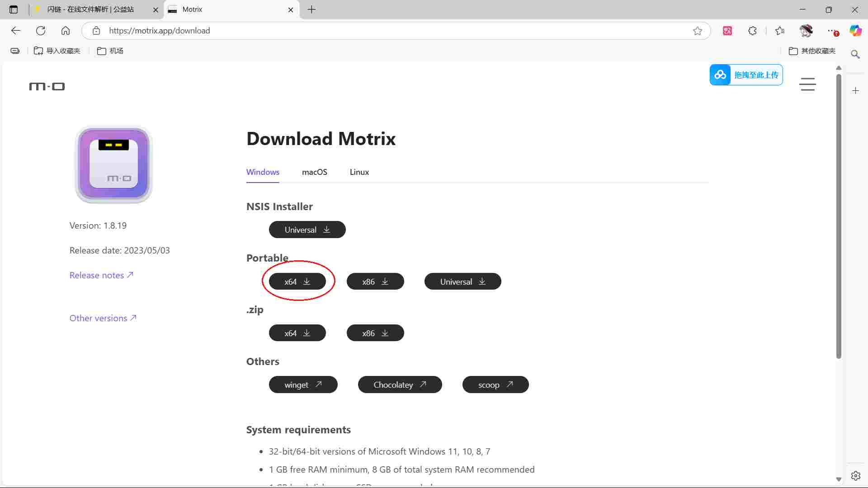Click the favorite star in the address bar
Screen dimensions: 868x488
[697, 31]
